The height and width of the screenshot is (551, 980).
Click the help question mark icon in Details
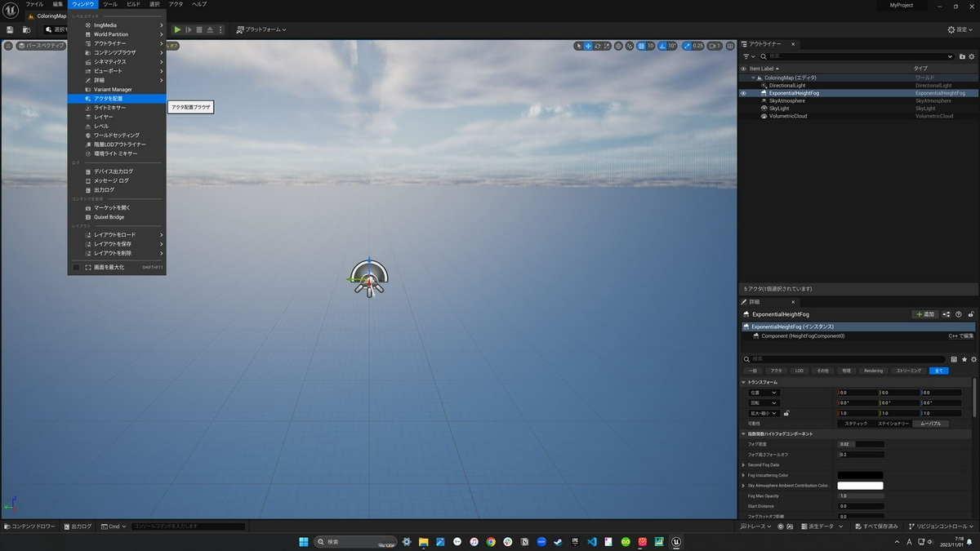(x=959, y=314)
